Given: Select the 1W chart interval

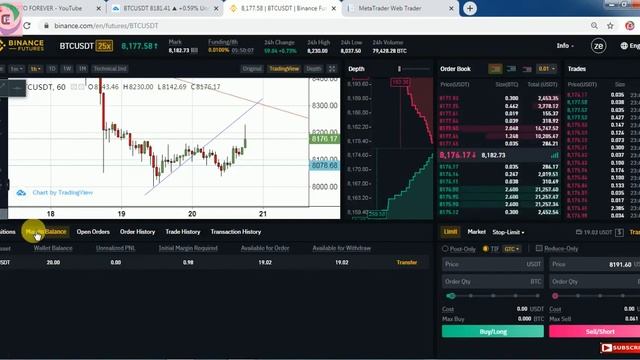Looking at the screenshot, I should 67,69.
